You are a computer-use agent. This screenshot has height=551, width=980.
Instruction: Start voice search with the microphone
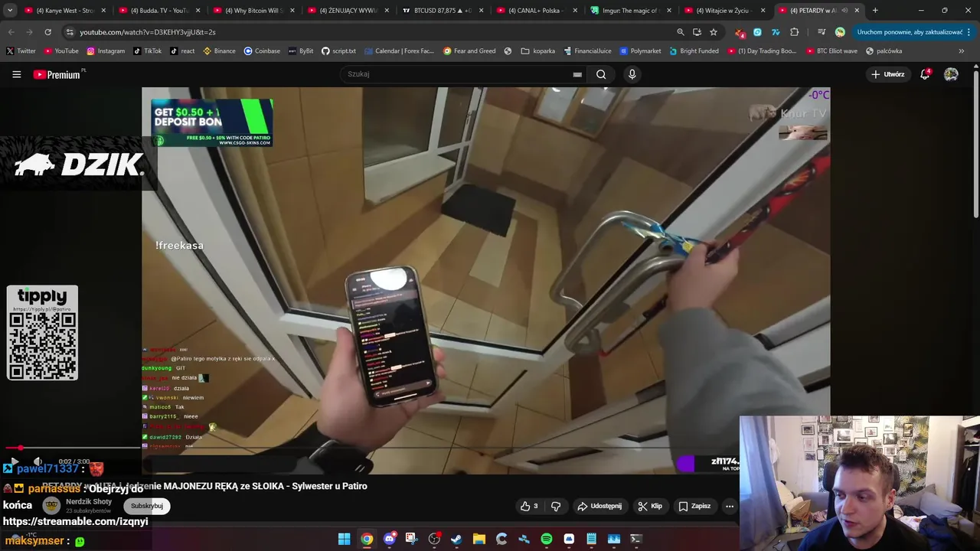point(632,74)
